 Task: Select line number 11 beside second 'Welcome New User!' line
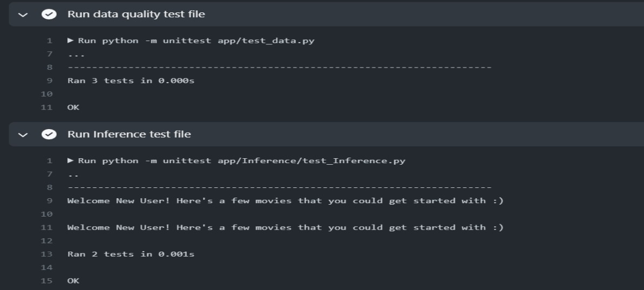click(47, 227)
